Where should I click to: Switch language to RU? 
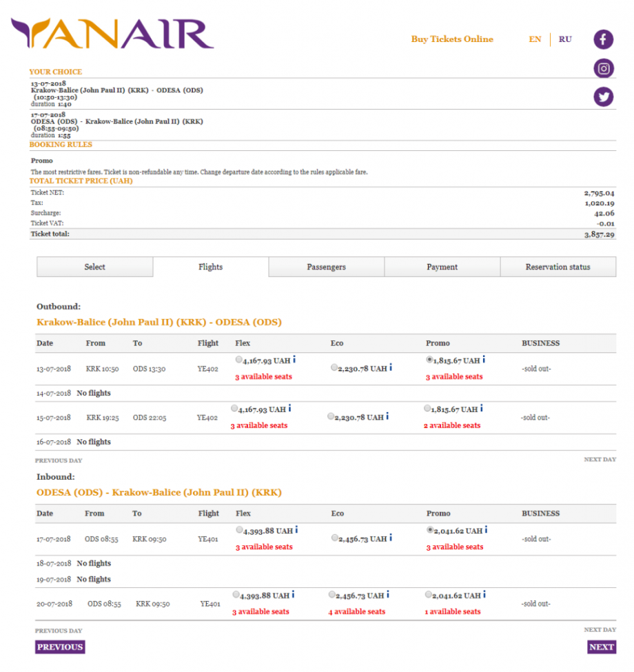pyautogui.click(x=565, y=39)
